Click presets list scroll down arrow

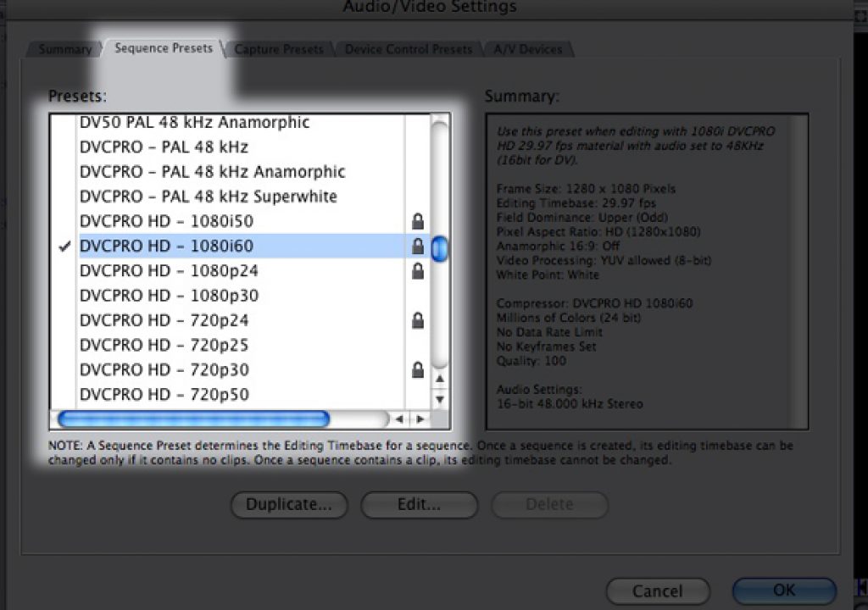[440, 399]
